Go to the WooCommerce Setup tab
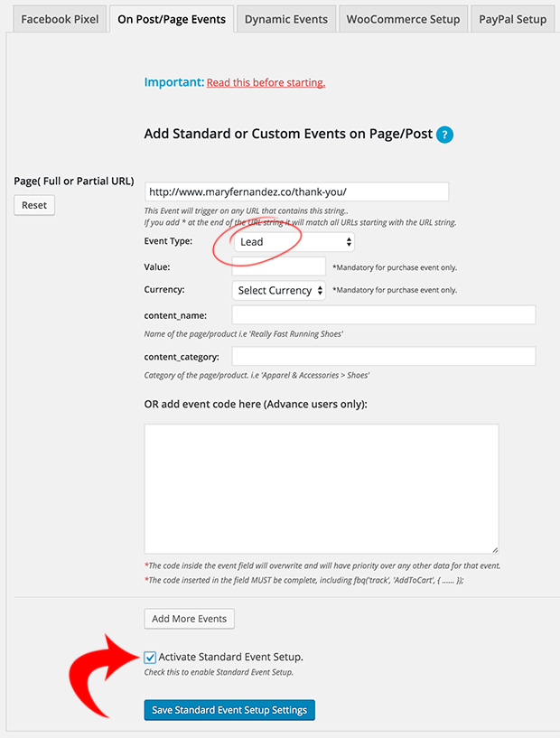Image resolution: width=560 pixels, height=738 pixels. pos(404,19)
